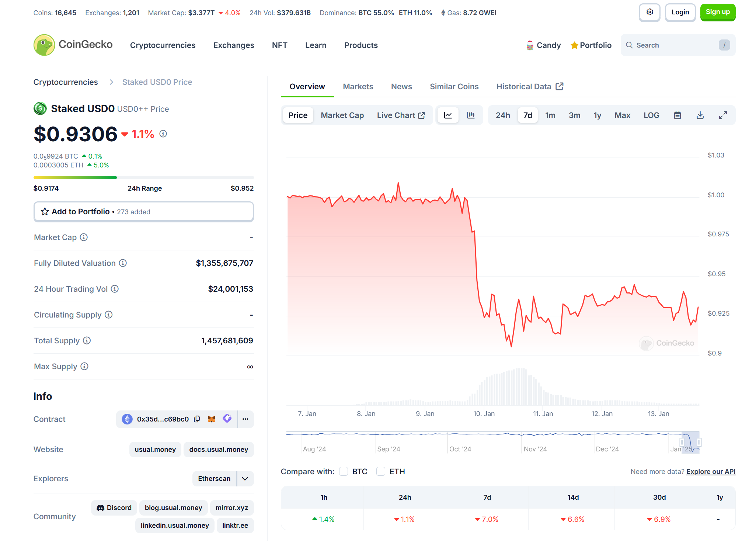The image size is (756, 541).
Task: Switch to candlestick chart view
Action: point(471,115)
